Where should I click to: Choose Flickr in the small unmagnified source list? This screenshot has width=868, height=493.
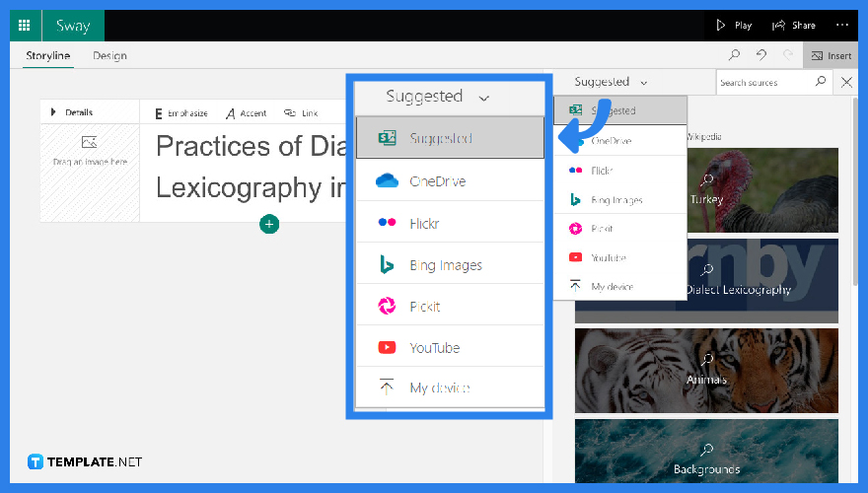(x=620, y=171)
